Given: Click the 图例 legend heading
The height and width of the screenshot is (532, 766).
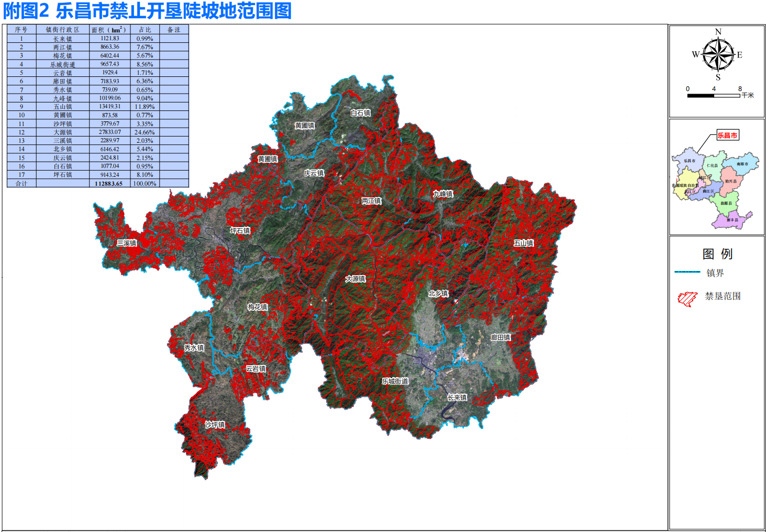Looking at the screenshot, I should pyautogui.click(x=717, y=254).
